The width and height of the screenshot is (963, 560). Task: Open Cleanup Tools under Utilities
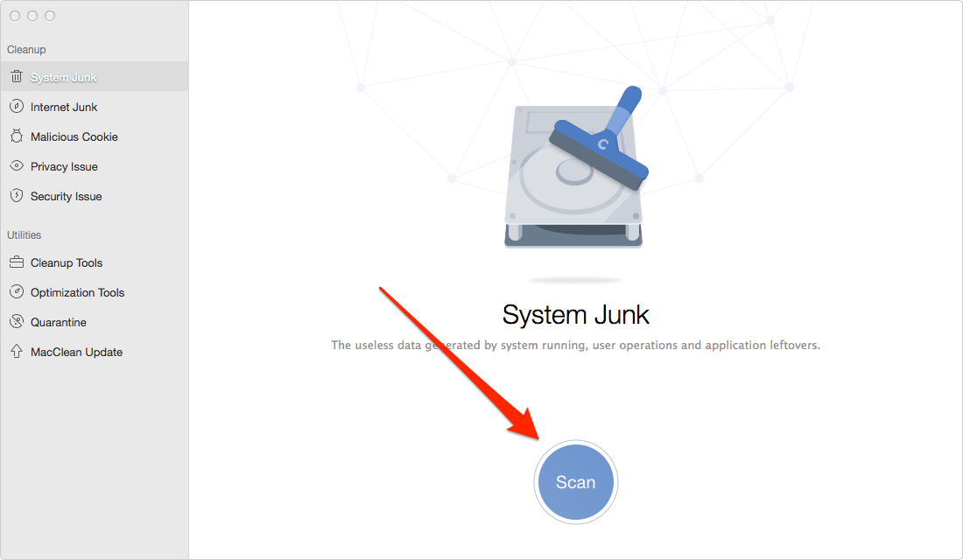(94, 262)
